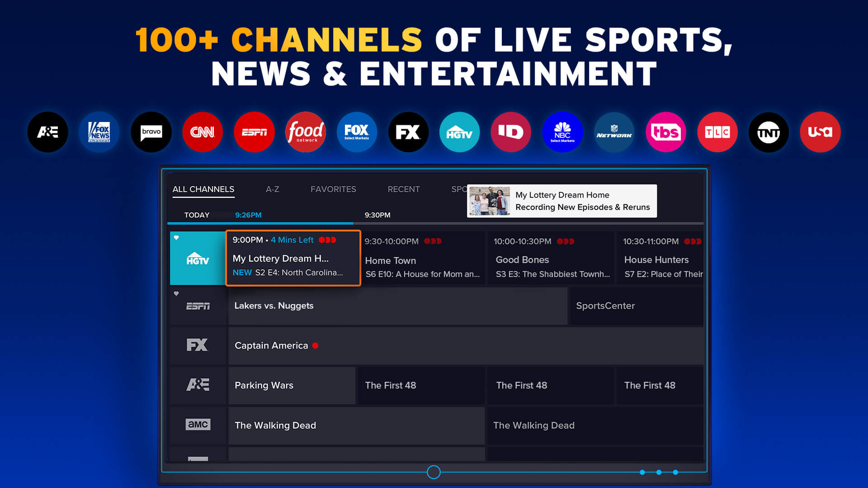The height and width of the screenshot is (488, 868).
Task: Unfavorite ESPN using its heart toggle
Action: pos(175,294)
